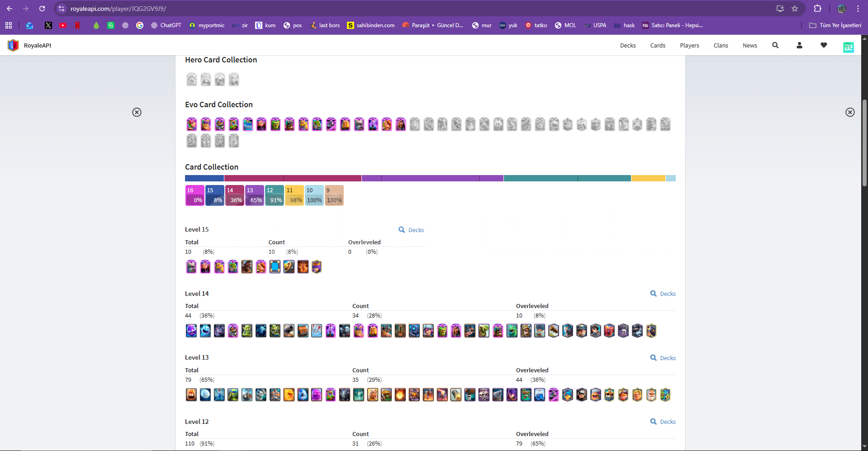Open the browser extensions puzzle icon
Image resolution: width=868 pixels, height=451 pixels.
817,9
